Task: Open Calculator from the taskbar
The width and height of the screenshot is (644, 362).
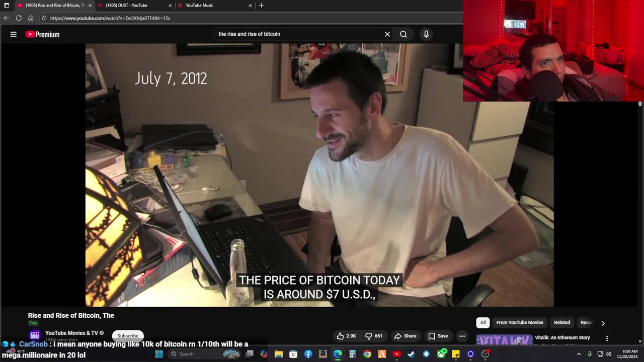Action: coord(352,354)
